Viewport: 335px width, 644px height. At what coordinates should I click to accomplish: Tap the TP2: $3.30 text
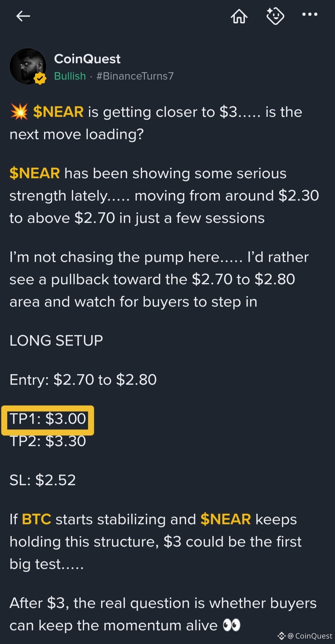48,442
